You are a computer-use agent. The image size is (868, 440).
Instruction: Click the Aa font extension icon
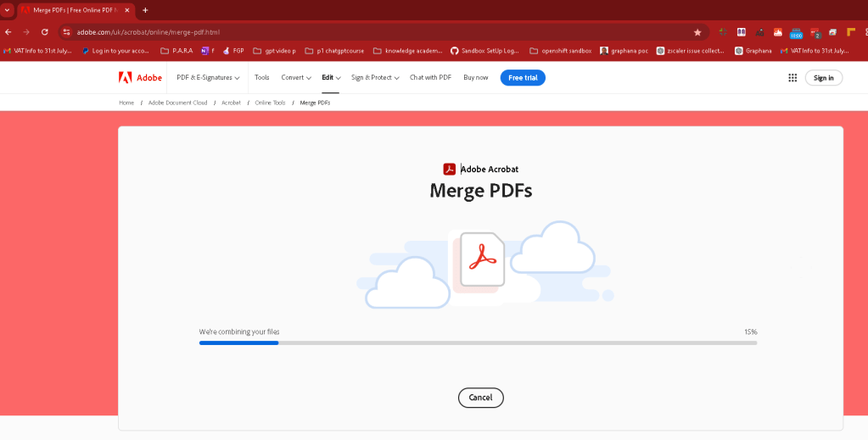coord(759,32)
